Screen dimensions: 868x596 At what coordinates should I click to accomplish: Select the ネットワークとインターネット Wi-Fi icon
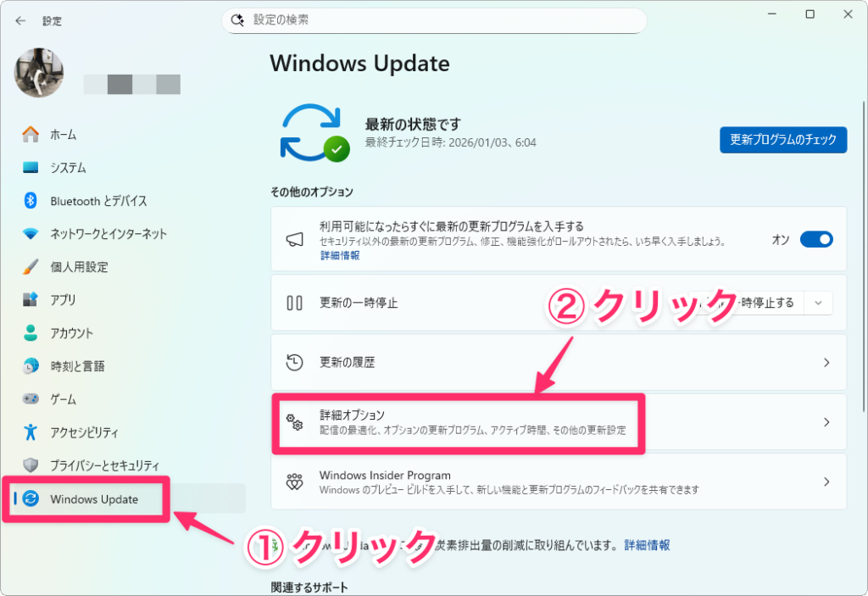pos(31,234)
